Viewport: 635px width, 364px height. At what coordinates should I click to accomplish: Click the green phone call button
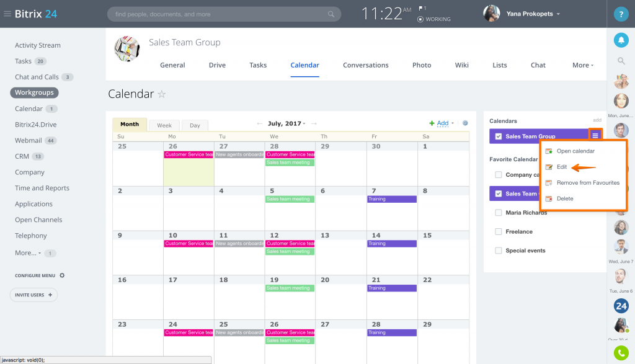click(x=621, y=353)
